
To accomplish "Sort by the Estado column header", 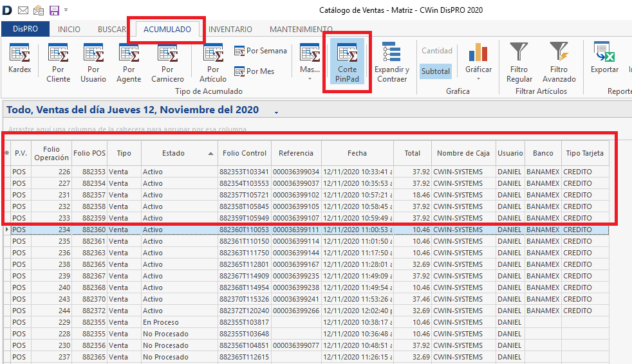I will pos(172,153).
